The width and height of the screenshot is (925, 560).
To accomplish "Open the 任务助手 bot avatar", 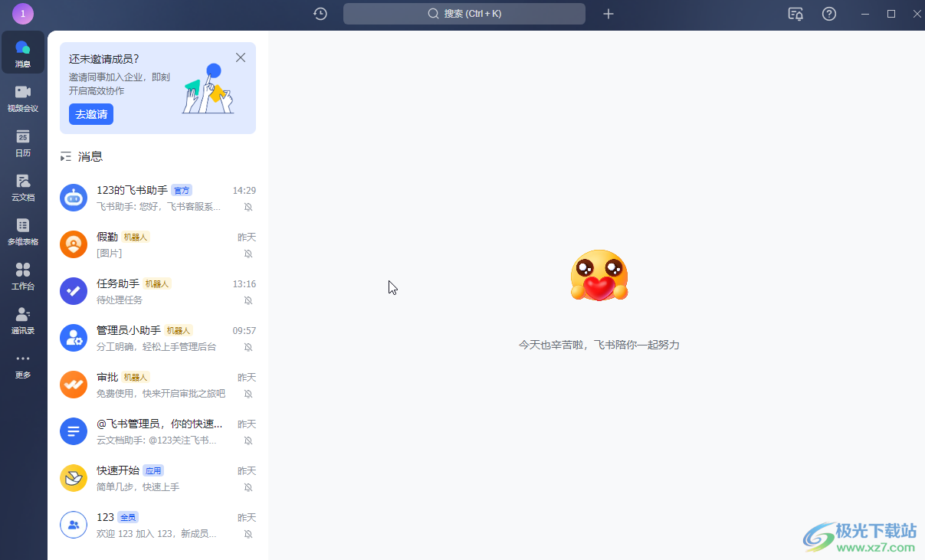I will pos(74,291).
